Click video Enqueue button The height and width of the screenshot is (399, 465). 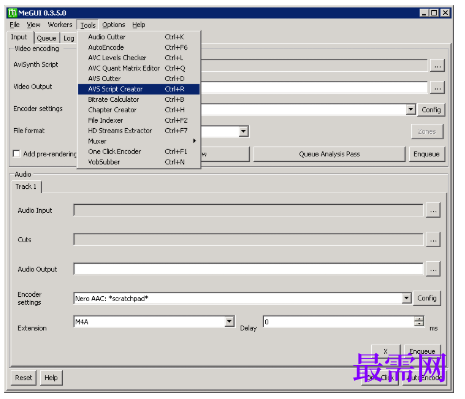click(x=426, y=154)
